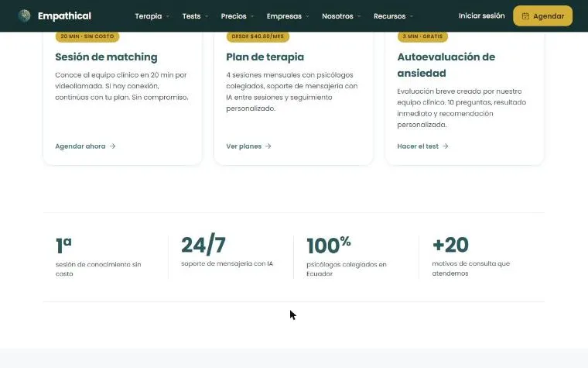Expand the Terapia dropdown chevron
Image resolution: width=588 pixels, height=368 pixels.
(x=168, y=16)
